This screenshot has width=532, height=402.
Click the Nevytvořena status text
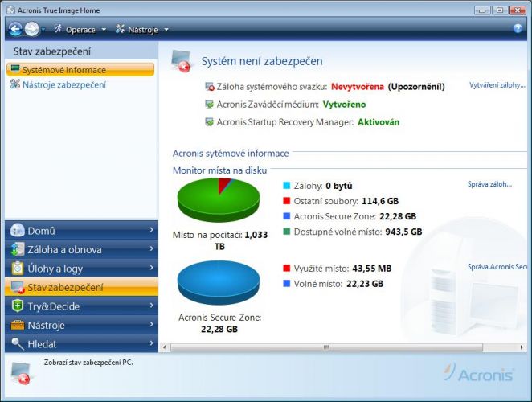[x=358, y=87]
